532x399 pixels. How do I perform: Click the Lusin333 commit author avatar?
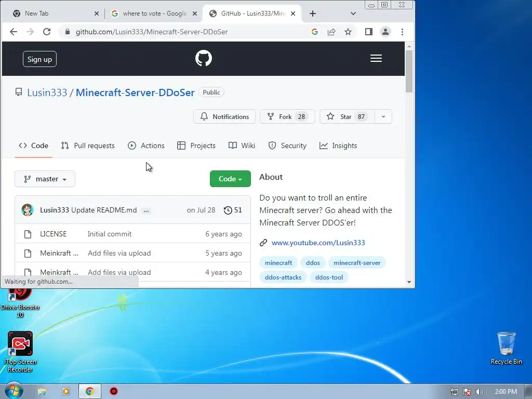tap(28, 210)
